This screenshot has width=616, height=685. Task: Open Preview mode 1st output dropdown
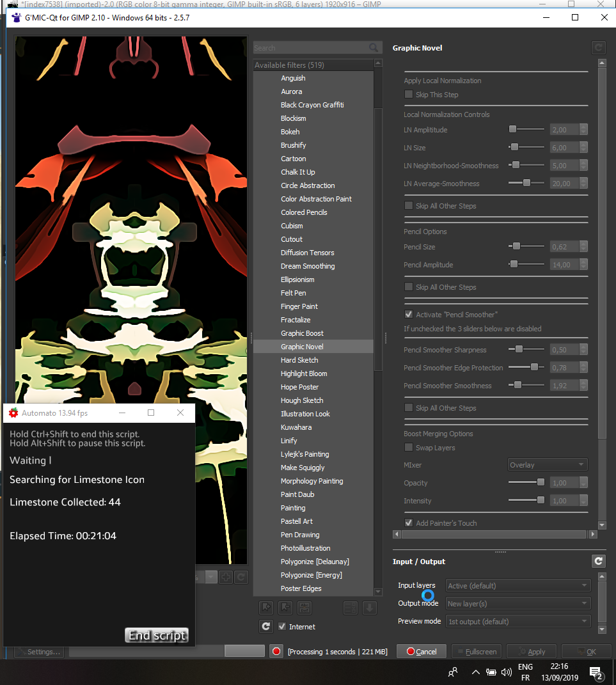pyautogui.click(x=518, y=621)
